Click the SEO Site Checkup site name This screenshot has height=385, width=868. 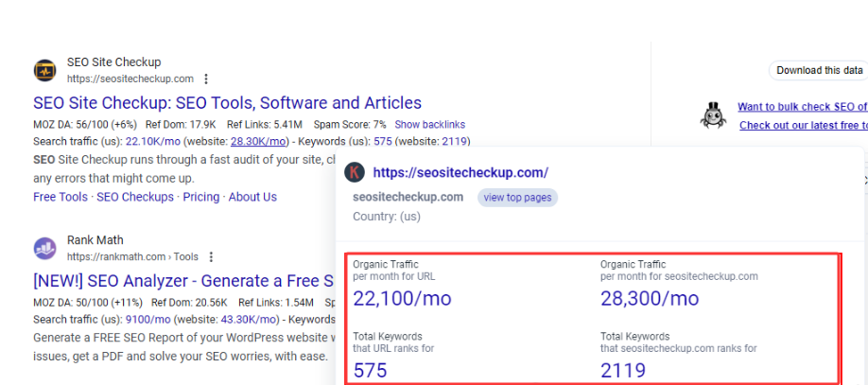114,62
